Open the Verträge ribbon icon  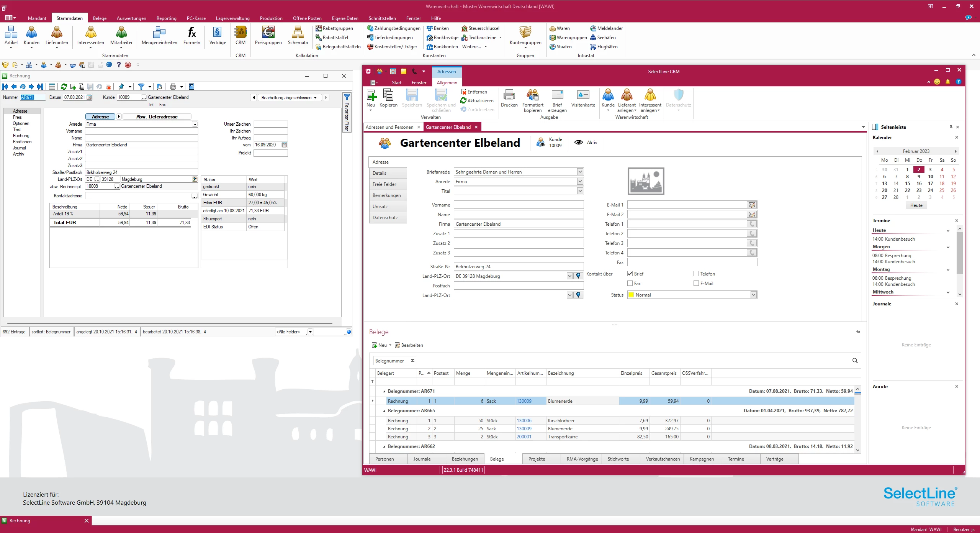[218, 36]
